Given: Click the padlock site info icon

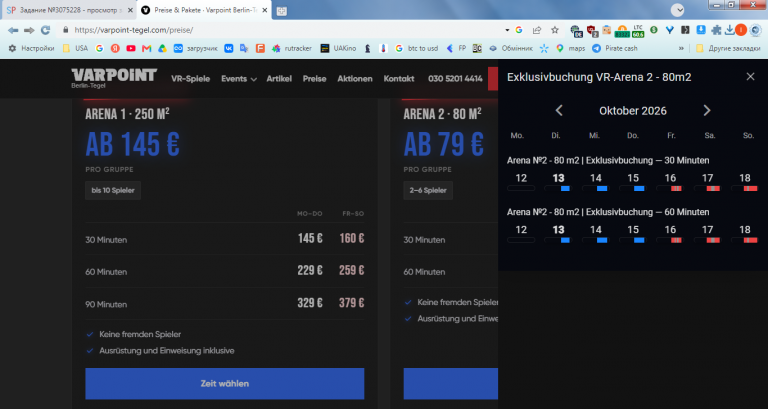Looking at the screenshot, I should pos(66,30).
